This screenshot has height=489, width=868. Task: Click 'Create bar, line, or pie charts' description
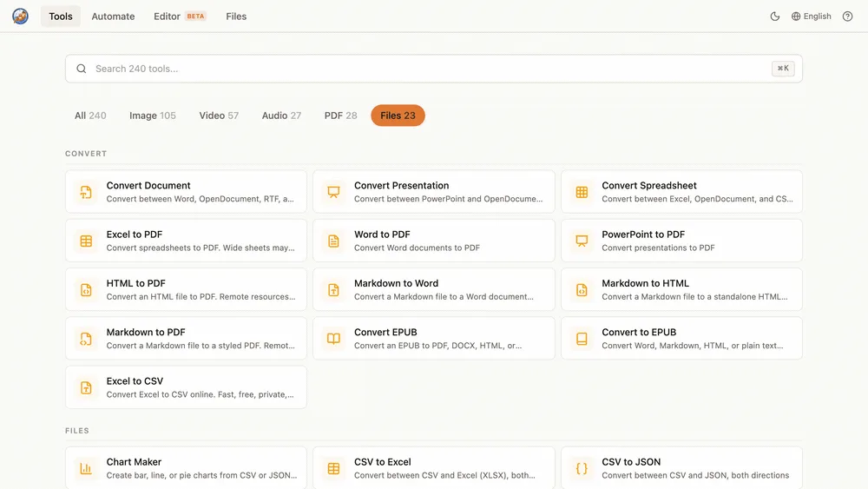pyautogui.click(x=201, y=475)
